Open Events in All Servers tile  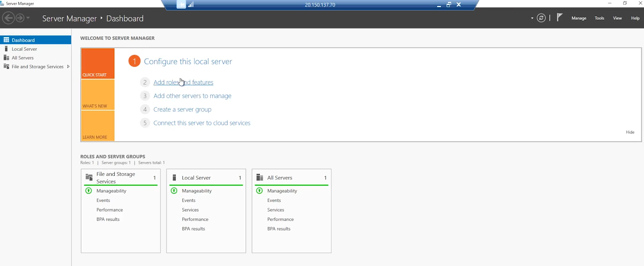tap(274, 200)
